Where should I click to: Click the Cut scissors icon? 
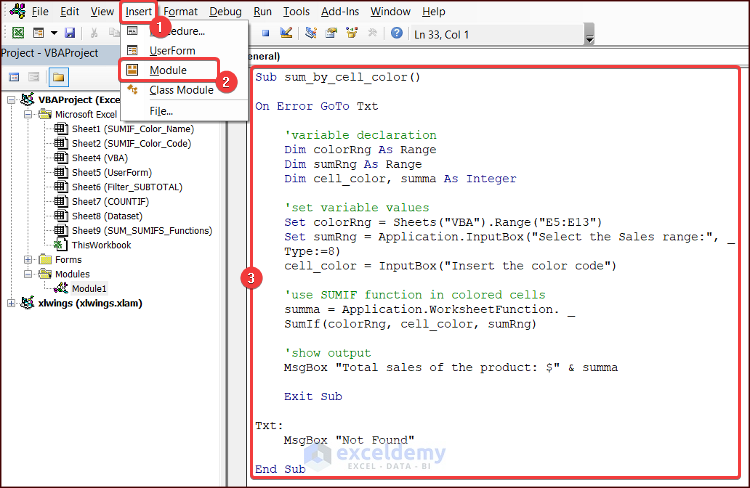(x=94, y=33)
